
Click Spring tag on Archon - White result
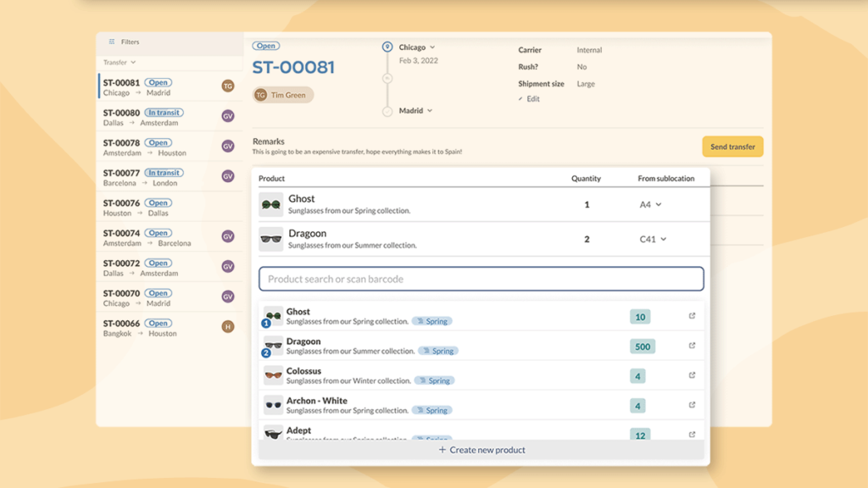pos(431,410)
